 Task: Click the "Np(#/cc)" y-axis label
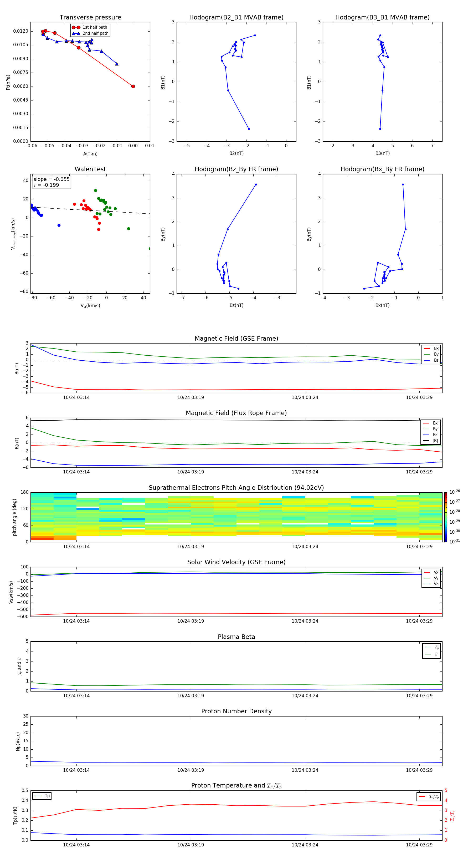coord(18,741)
